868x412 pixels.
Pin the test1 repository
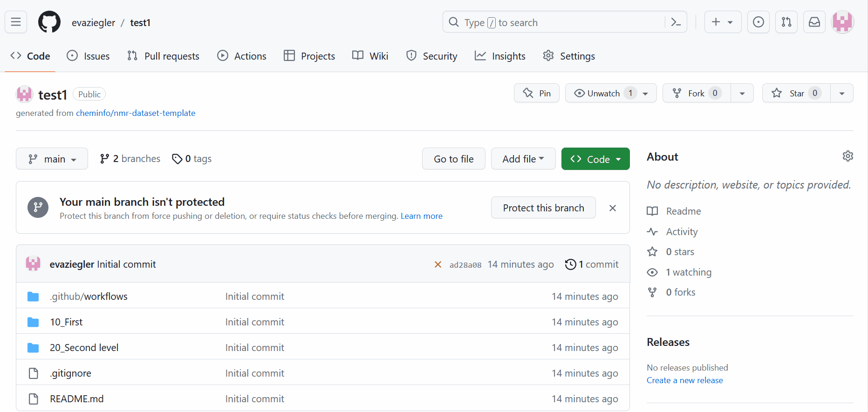[x=537, y=93]
